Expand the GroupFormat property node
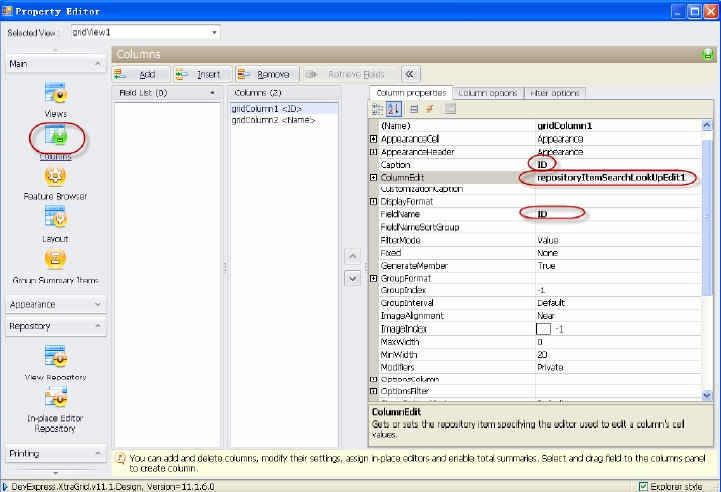The height and width of the screenshot is (492, 721). pos(373,279)
